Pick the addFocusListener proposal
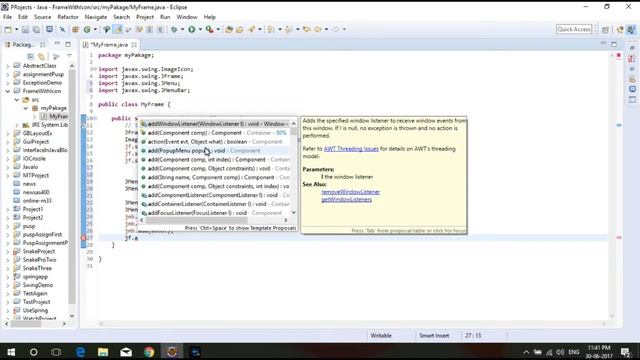The width and height of the screenshot is (640, 360). point(215,213)
